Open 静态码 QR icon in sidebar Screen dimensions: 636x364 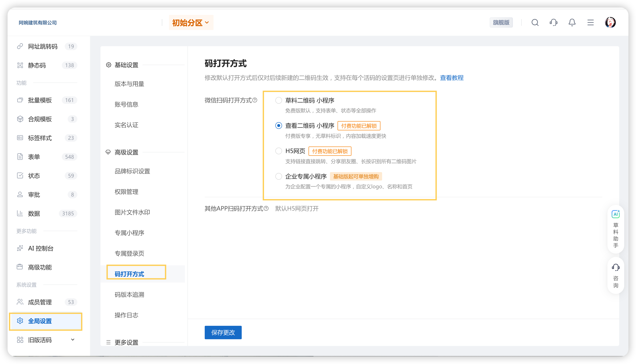pyautogui.click(x=20, y=65)
